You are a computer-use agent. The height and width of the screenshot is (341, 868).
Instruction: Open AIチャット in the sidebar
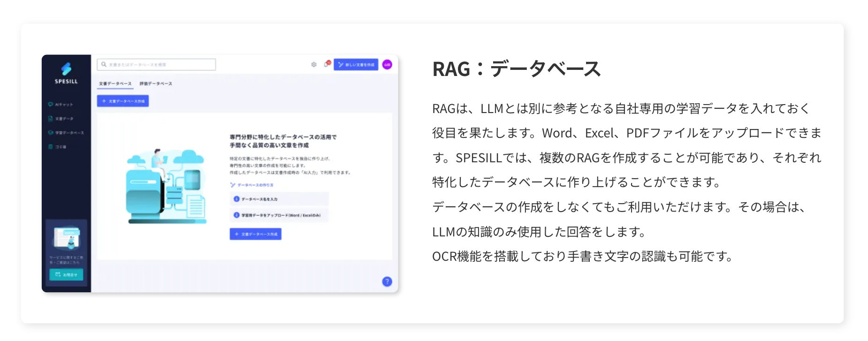click(61, 105)
